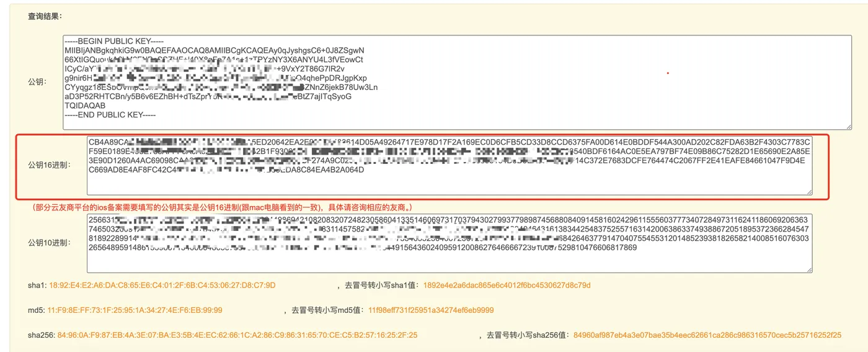This screenshot has height=352, width=868.
Task: Click the 'sha256:' label
Action: click(x=42, y=335)
